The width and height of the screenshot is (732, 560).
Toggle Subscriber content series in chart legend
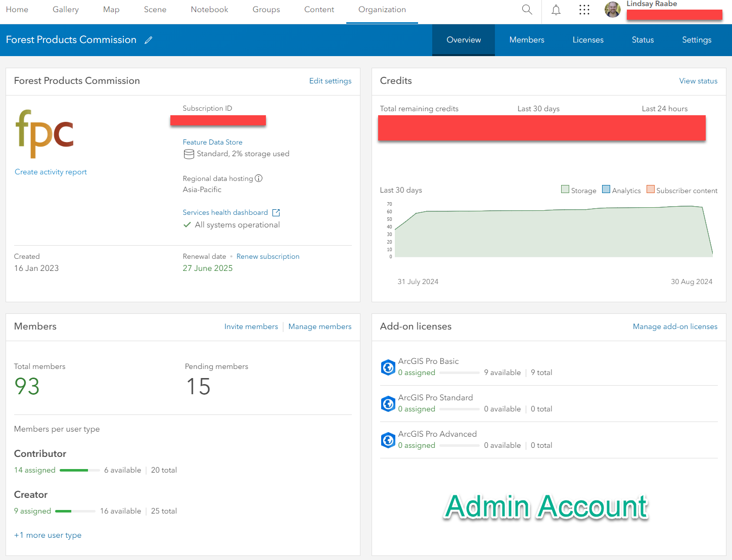682,190
